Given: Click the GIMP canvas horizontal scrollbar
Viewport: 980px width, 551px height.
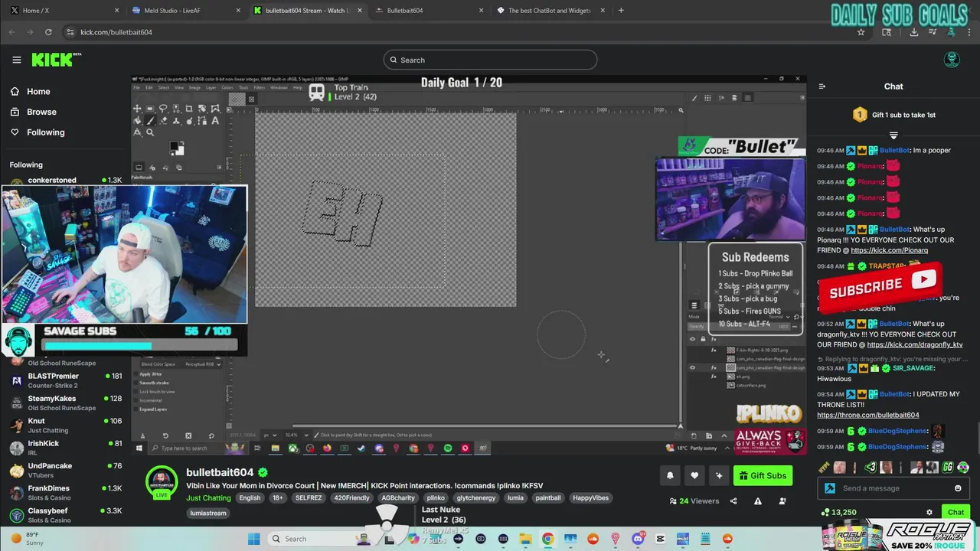Looking at the screenshot, I should pos(487,426).
